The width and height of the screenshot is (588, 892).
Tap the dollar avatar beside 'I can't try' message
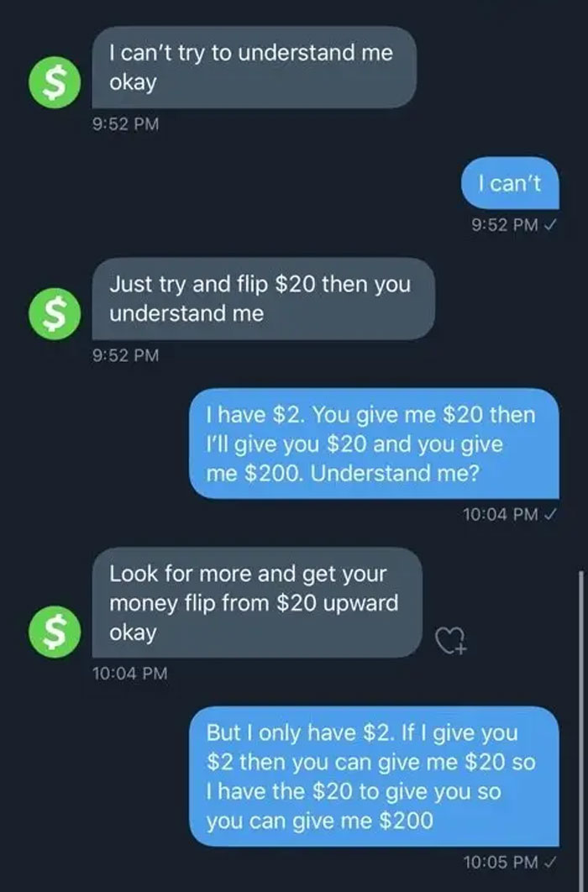tap(55, 82)
